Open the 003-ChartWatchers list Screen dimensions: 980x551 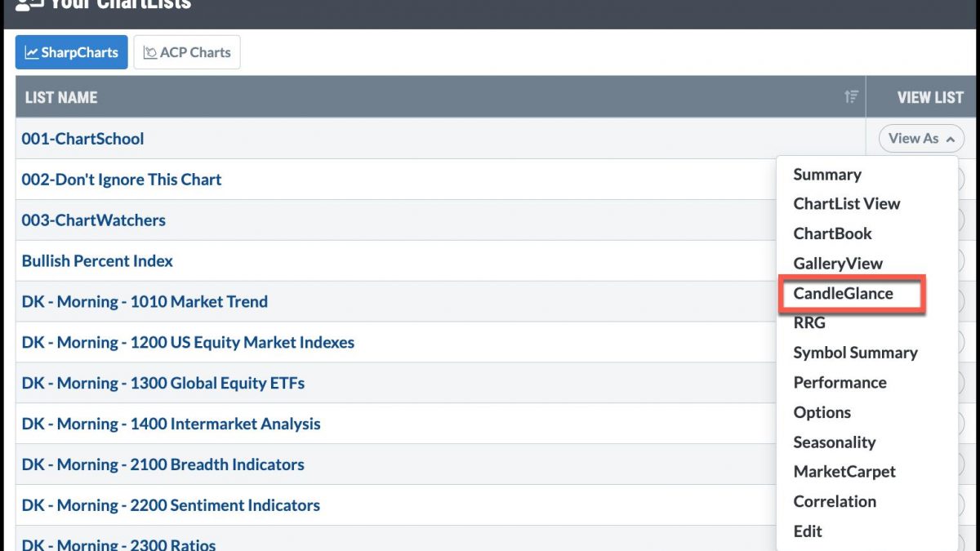(x=93, y=220)
